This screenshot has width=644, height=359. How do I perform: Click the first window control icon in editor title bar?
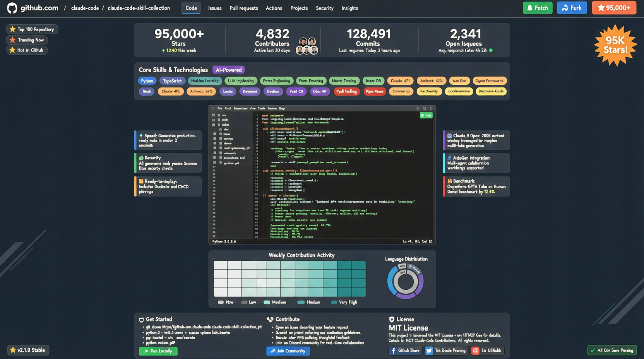click(x=418, y=108)
